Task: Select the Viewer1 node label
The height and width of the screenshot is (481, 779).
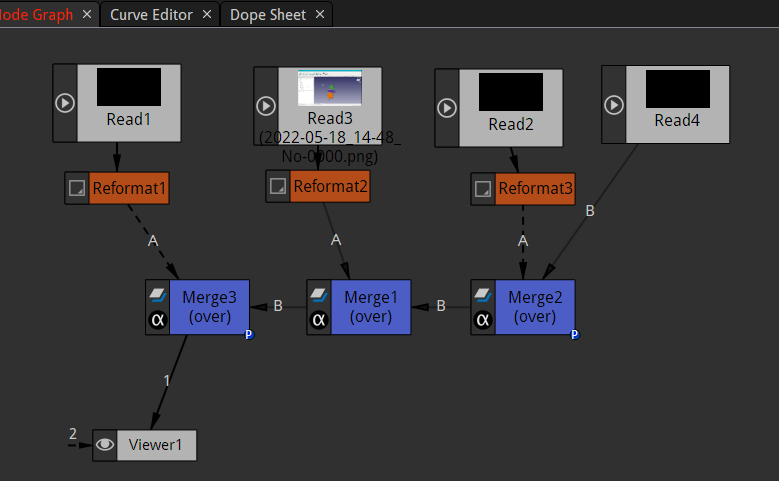Action: 156,445
